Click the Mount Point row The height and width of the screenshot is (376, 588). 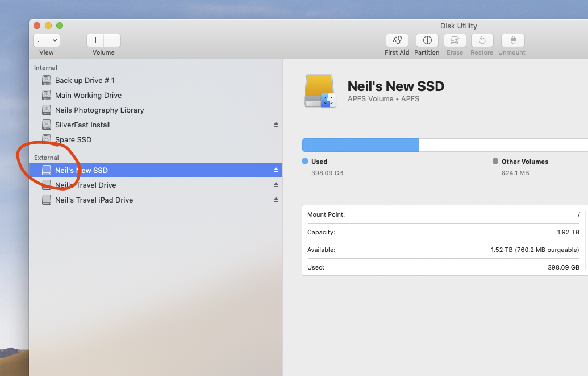pos(443,214)
